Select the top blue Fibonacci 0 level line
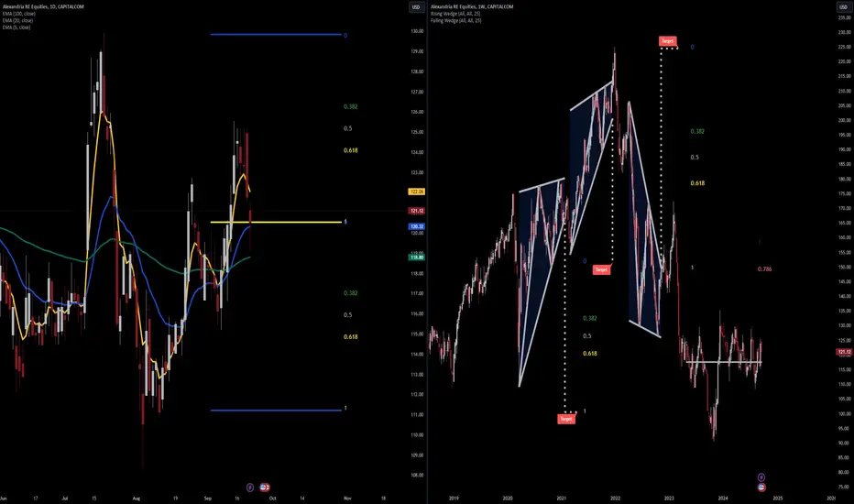 click(276, 34)
